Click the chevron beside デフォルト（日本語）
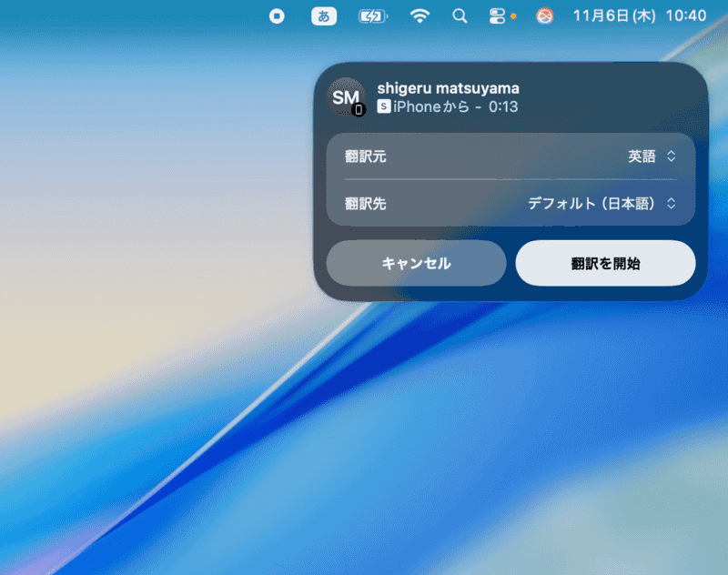Screen dimensions: 728x575 (673, 204)
